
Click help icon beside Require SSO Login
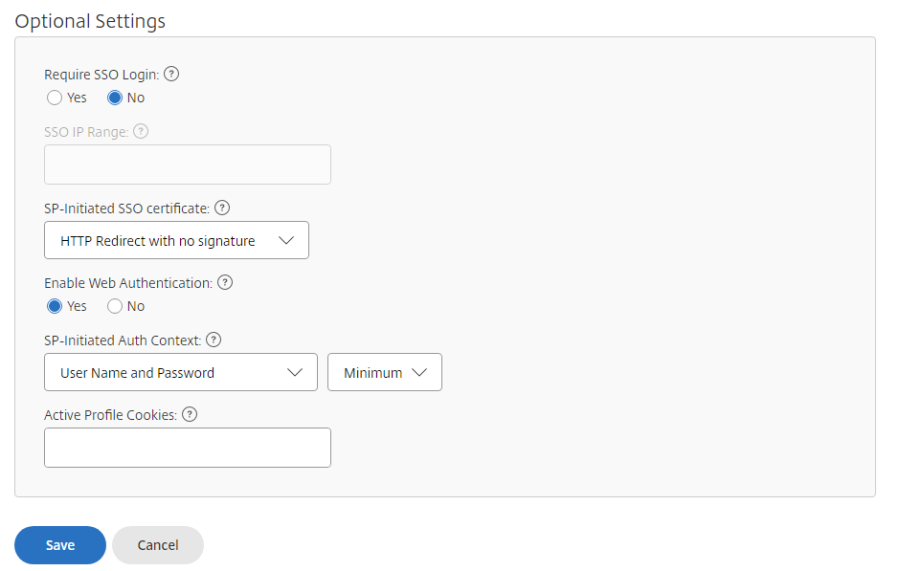point(171,74)
